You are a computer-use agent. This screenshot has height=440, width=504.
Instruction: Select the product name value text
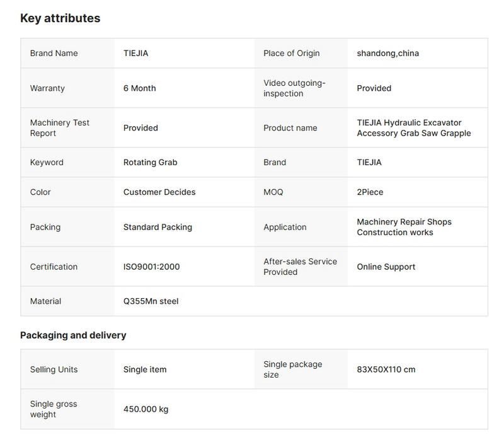pyautogui.click(x=413, y=128)
